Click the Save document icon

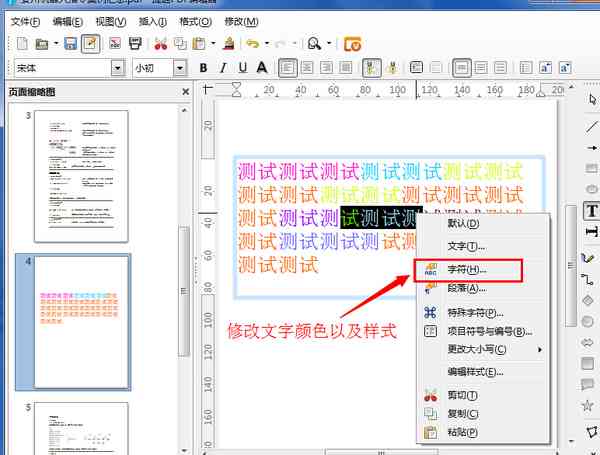point(70,44)
